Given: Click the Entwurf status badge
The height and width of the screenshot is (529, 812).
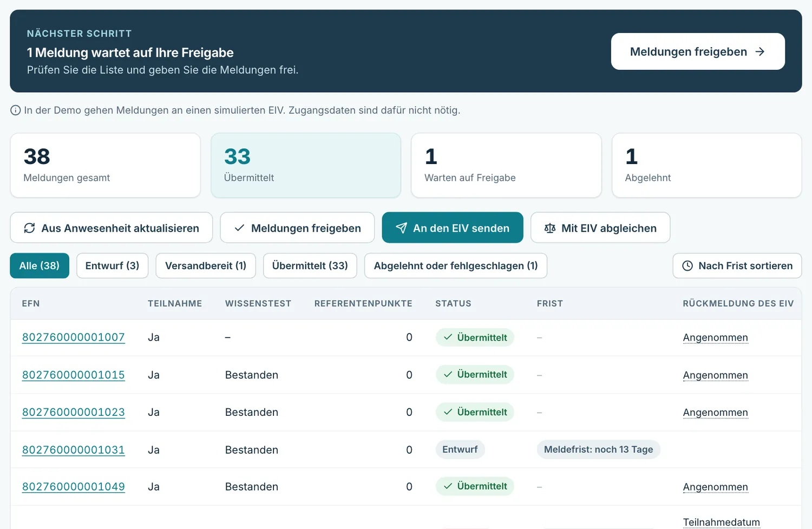Looking at the screenshot, I should (460, 449).
